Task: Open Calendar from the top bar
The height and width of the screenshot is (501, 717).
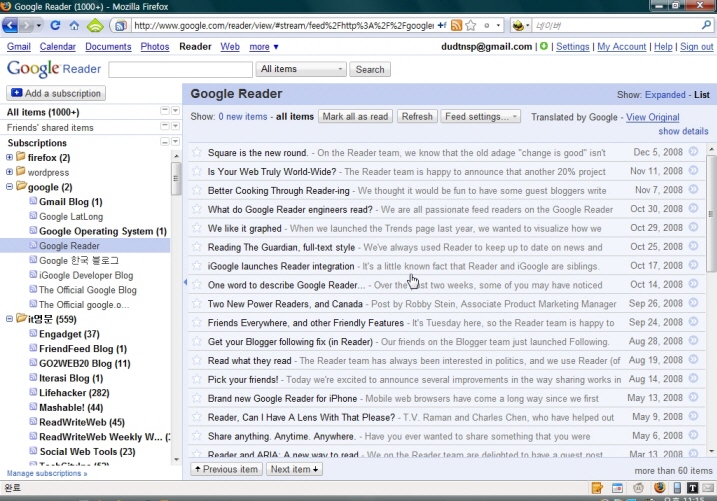Action: coord(58,47)
